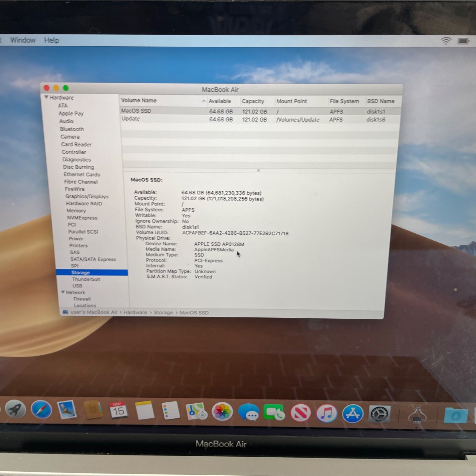The height and width of the screenshot is (476, 476).
Task: Open the Help menu
Action: 51,40
